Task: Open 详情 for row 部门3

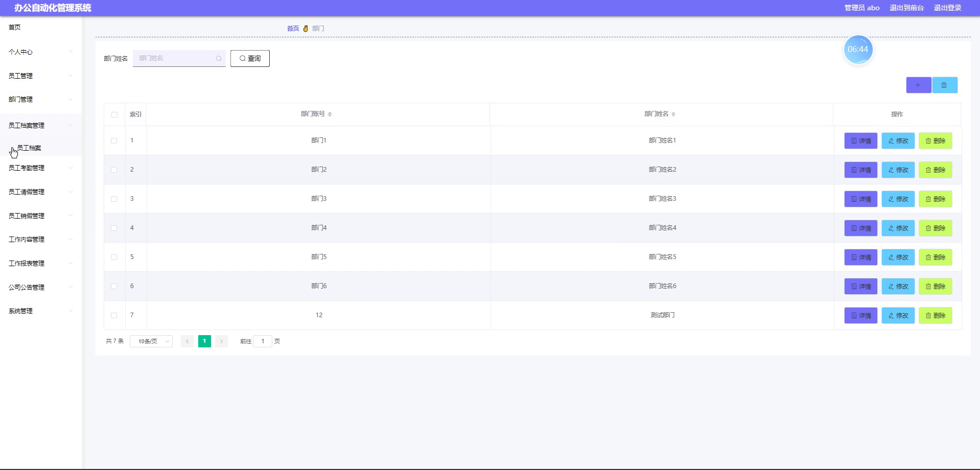Action: click(x=861, y=199)
